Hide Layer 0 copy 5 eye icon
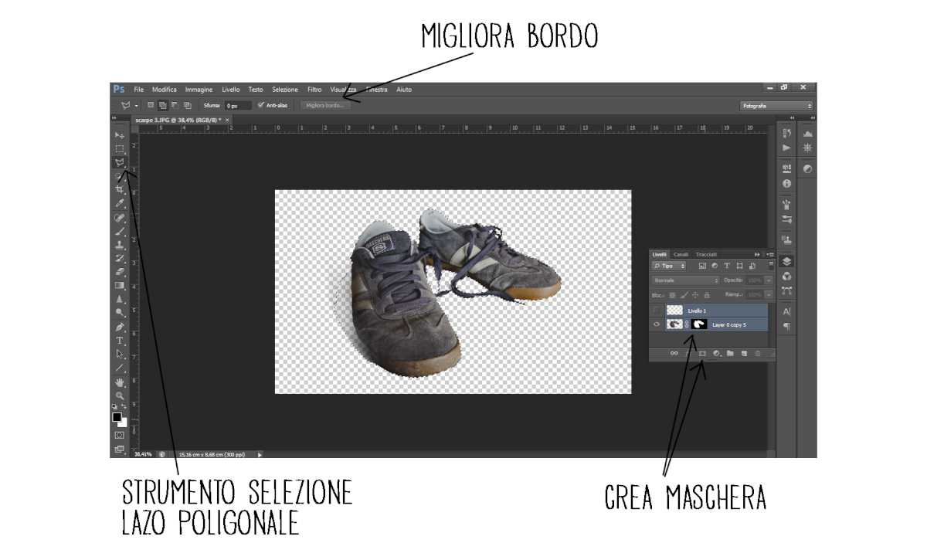 pyautogui.click(x=657, y=324)
